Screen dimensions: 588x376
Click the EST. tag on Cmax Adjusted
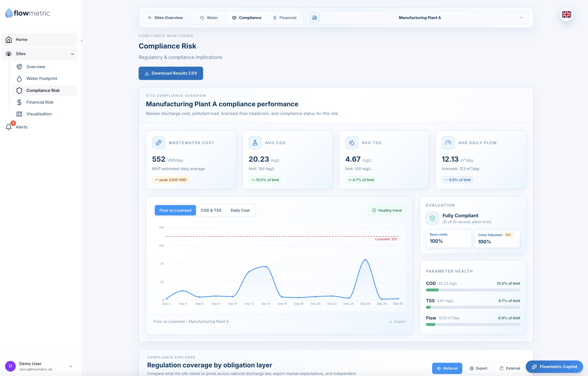509,235
